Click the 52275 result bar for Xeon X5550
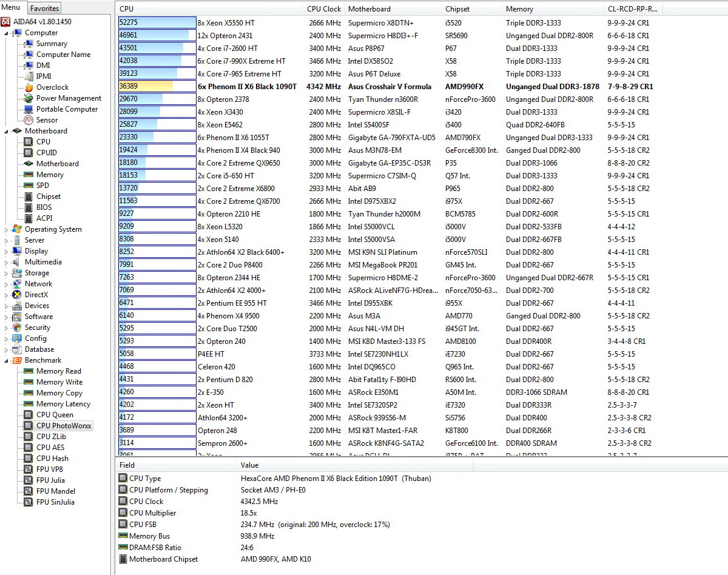This screenshot has height=575, width=728. (x=157, y=22)
